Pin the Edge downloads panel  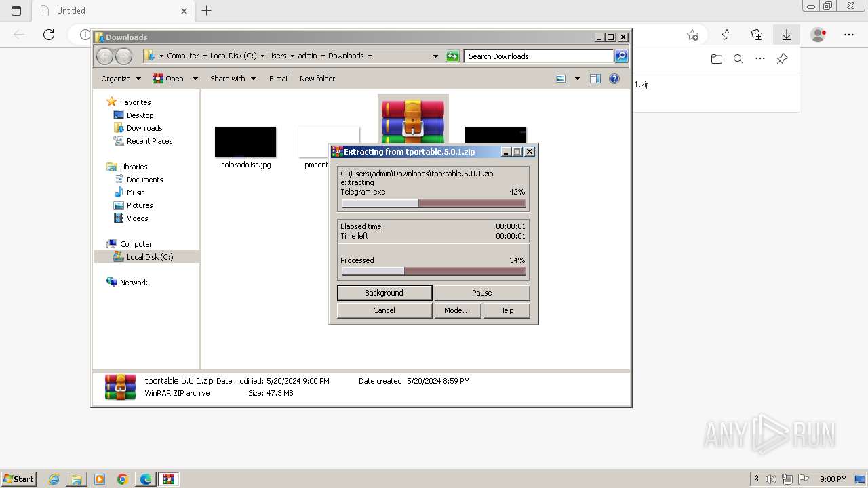pyautogui.click(x=782, y=59)
